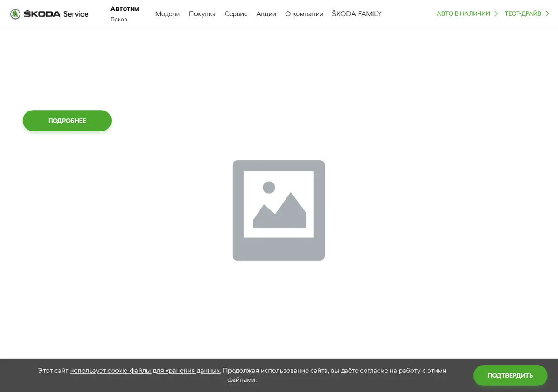Click the green ПОДРОБНЕЕ button
The width and height of the screenshot is (558, 392).
pos(67,121)
